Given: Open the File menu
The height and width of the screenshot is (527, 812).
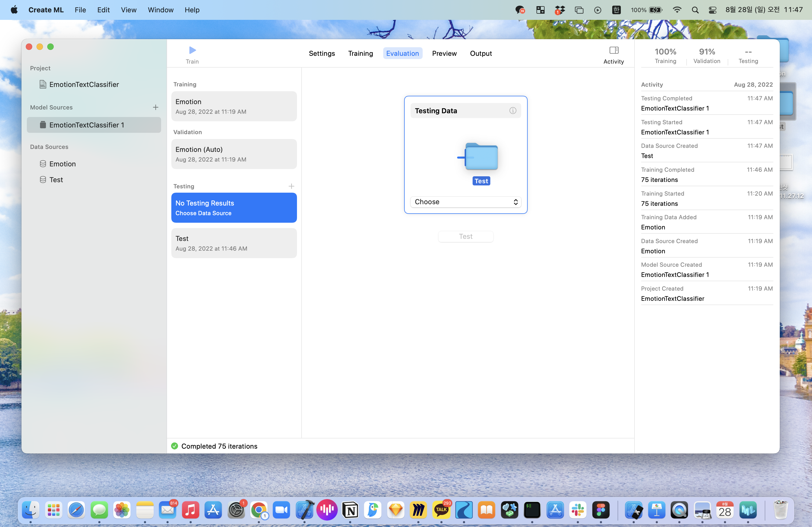Looking at the screenshot, I should [80, 10].
